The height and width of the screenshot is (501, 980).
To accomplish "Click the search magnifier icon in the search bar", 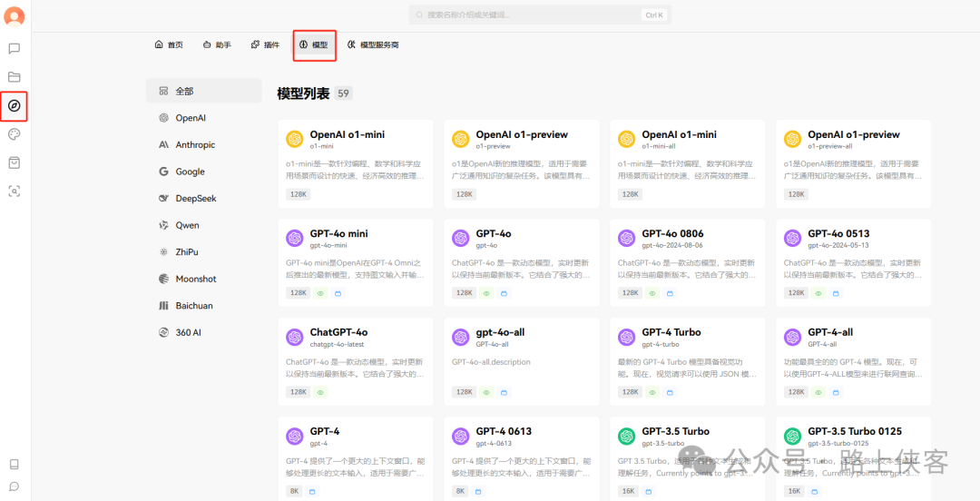I will coord(418,15).
